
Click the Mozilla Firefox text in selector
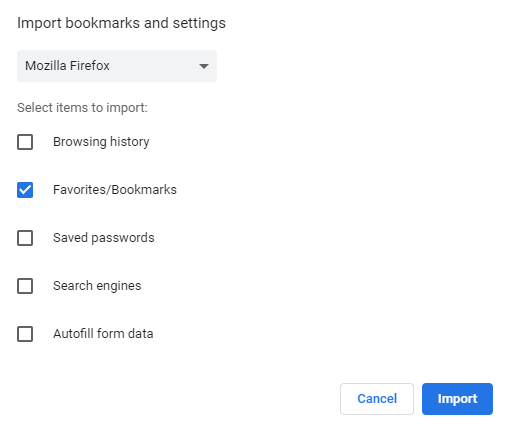coord(67,66)
